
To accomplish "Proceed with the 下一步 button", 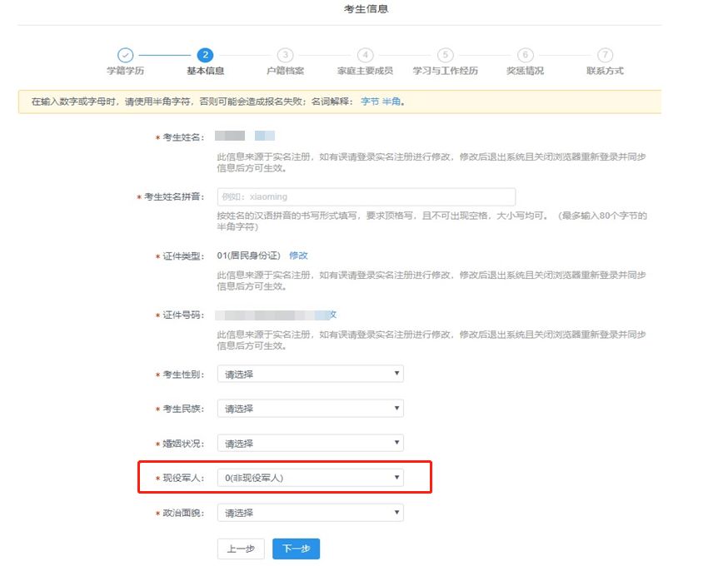I will coord(296,549).
